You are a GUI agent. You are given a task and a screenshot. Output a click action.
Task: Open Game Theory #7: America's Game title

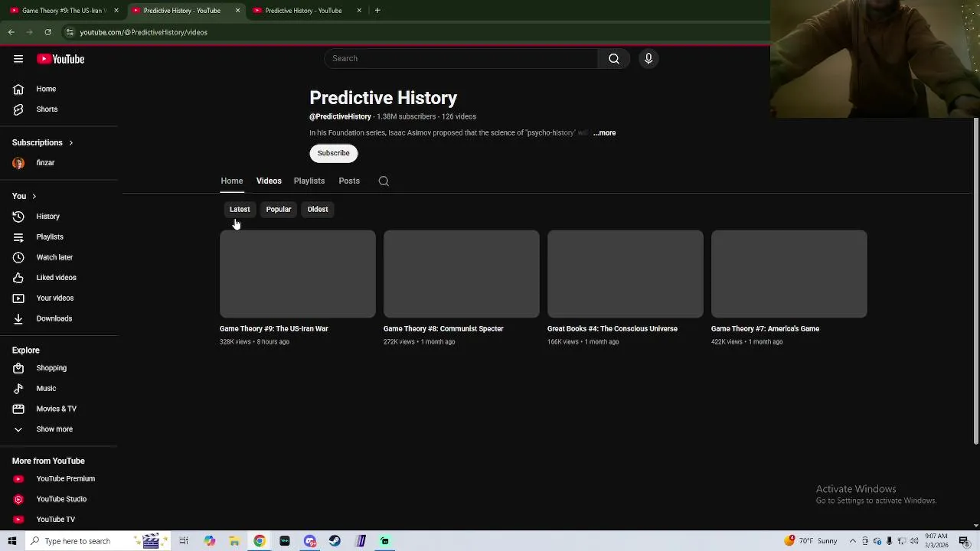coord(765,329)
